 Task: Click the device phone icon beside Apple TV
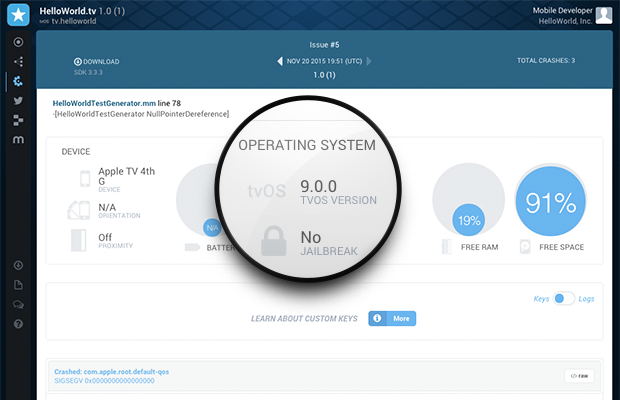point(85,179)
